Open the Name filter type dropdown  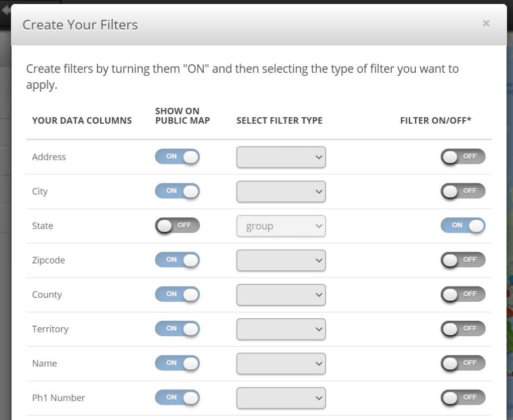pyautogui.click(x=281, y=363)
